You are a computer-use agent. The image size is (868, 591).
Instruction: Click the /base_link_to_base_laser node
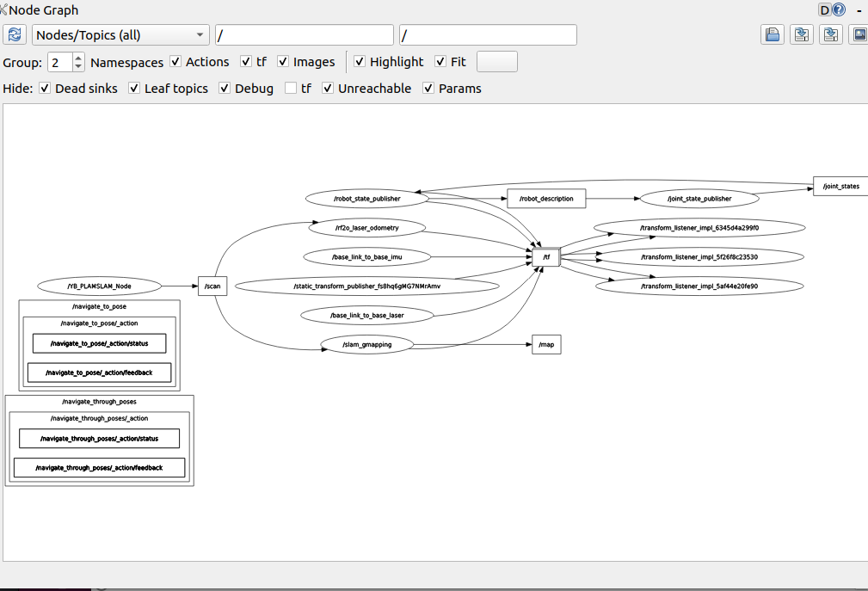[x=367, y=316]
